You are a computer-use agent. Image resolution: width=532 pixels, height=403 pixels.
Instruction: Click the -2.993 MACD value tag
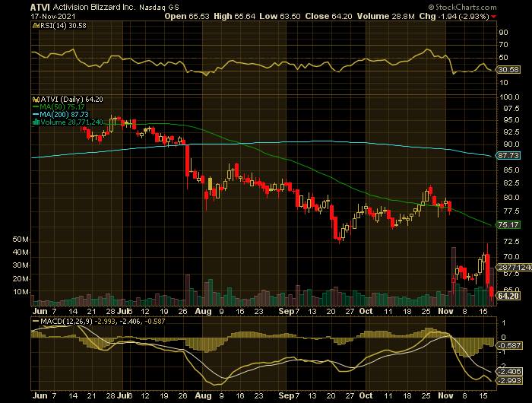[x=508, y=381]
